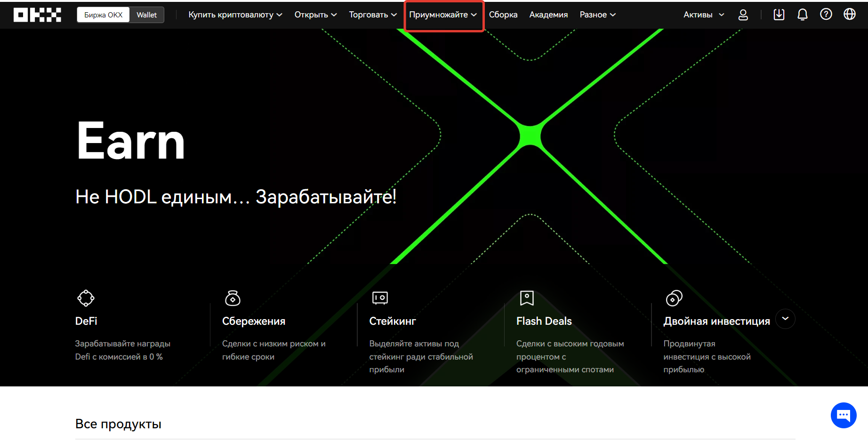Expand the Торговать menu

tap(373, 15)
